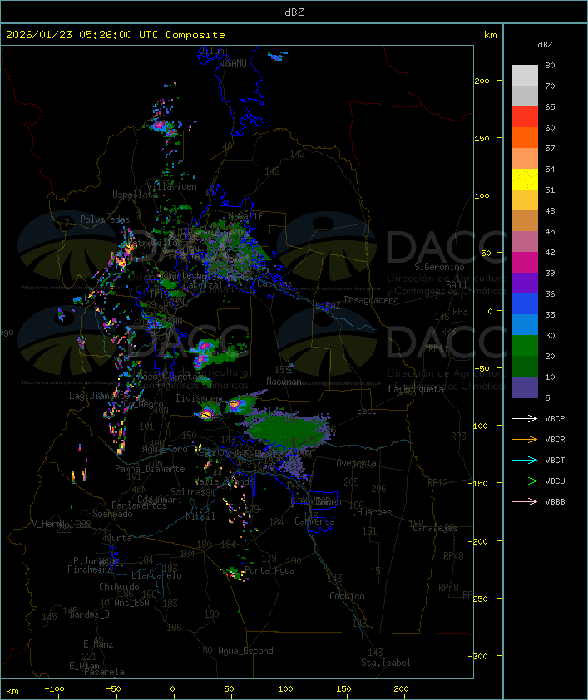Pick the magenta 39-42 dBZ swatch
This screenshot has height=700, width=588.
pyautogui.click(x=525, y=262)
